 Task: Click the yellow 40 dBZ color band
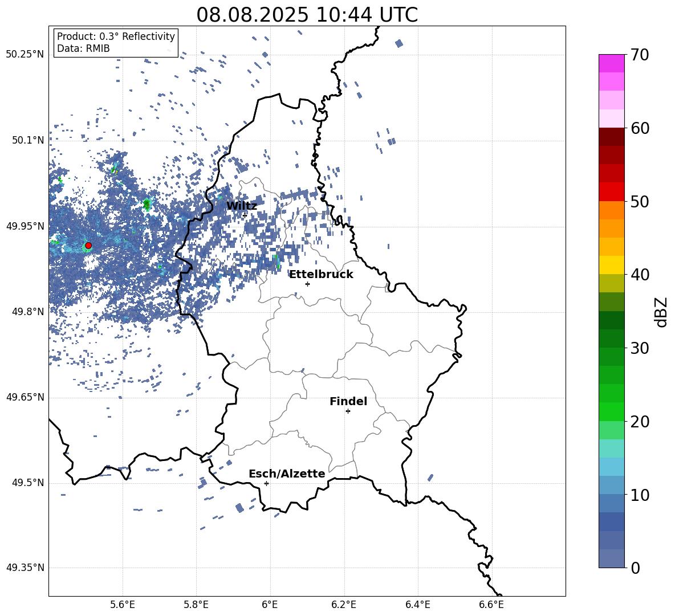pyautogui.click(x=612, y=265)
